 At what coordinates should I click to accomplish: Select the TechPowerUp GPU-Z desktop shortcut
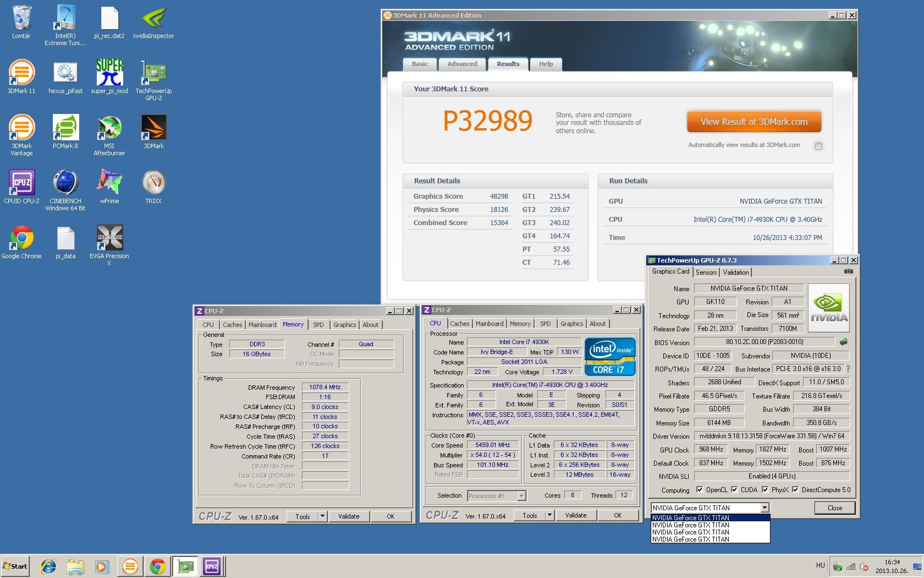tap(153, 80)
